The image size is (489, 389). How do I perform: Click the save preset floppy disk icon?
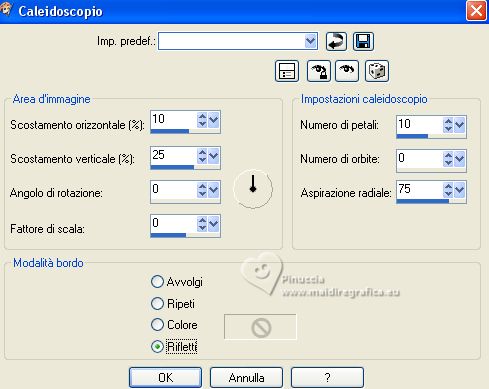363,42
